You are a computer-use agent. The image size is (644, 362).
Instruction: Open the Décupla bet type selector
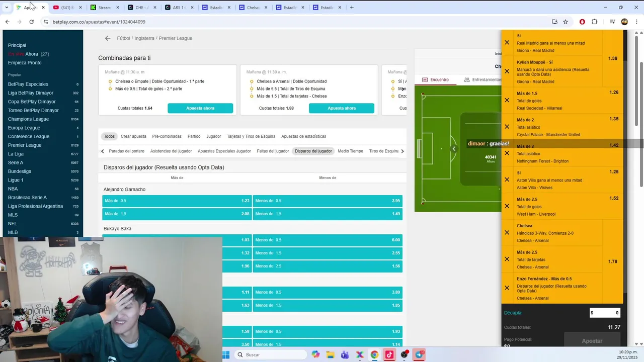[513, 313]
